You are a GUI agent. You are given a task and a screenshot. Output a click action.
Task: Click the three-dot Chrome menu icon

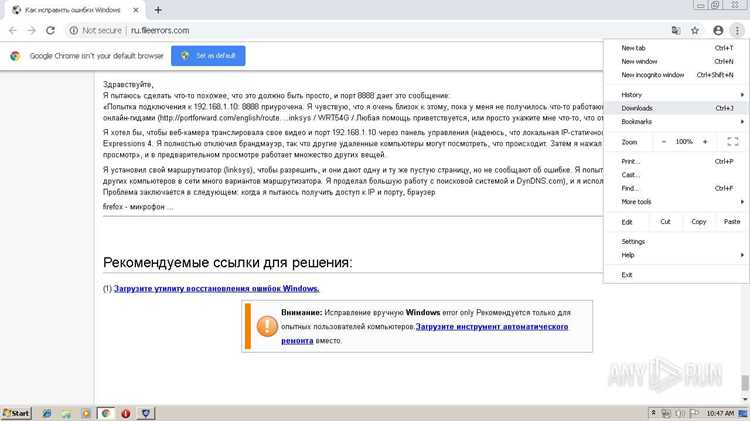pos(737,30)
